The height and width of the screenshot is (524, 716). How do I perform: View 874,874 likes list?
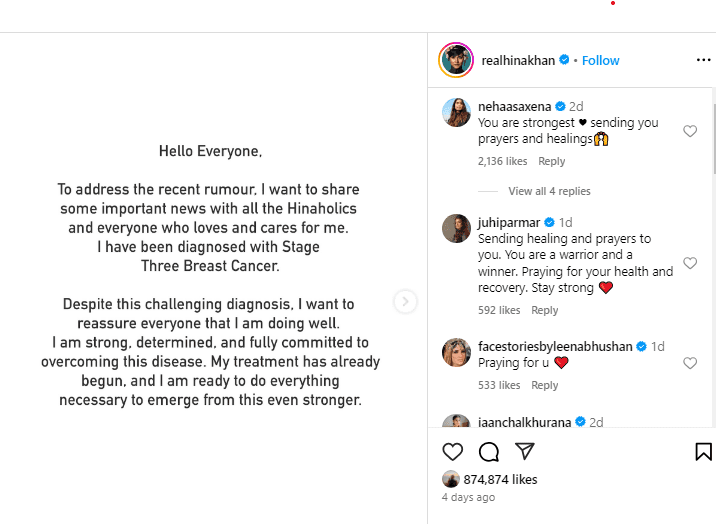coord(500,479)
